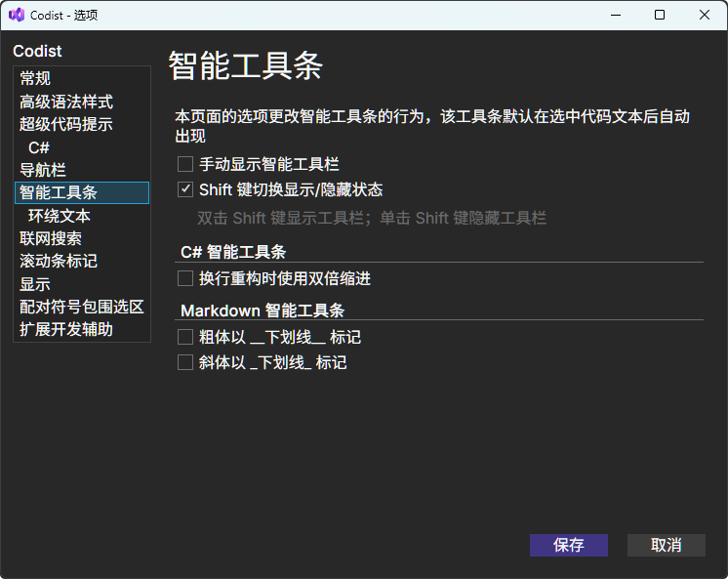Select 显示 in the sidebar

click(x=35, y=284)
